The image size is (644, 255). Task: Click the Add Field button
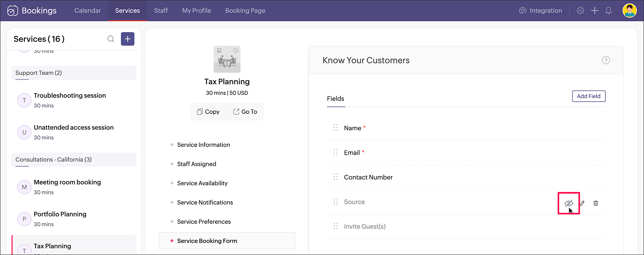click(x=588, y=96)
